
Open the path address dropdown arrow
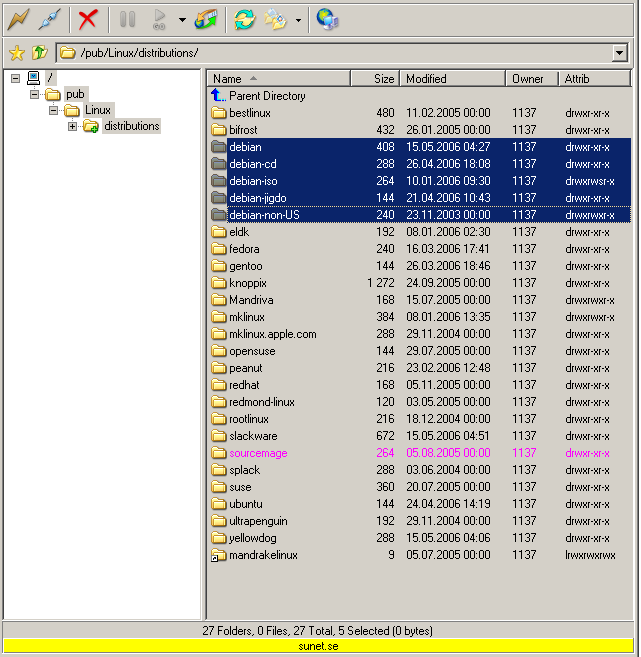coord(619,53)
